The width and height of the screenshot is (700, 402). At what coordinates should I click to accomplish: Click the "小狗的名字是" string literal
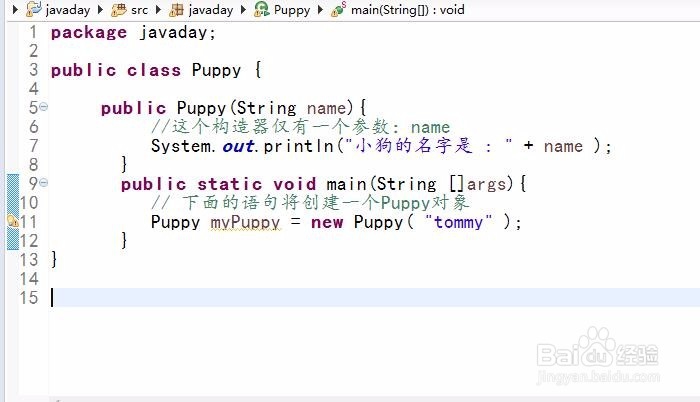[x=428, y=146]
